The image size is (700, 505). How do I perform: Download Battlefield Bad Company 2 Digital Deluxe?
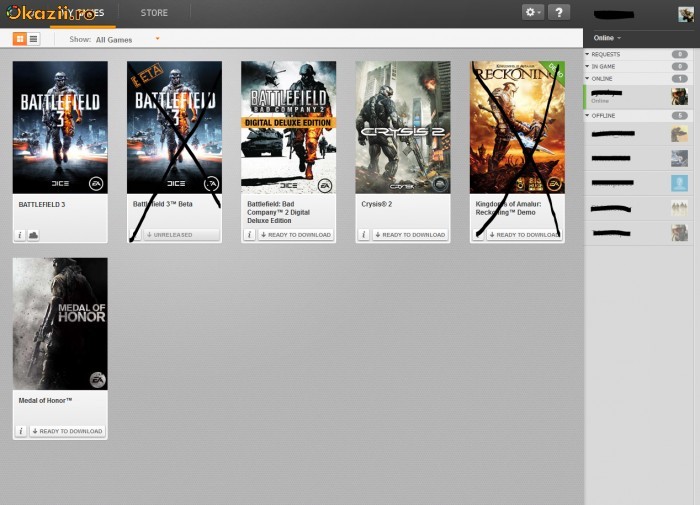tap(296, 235)
